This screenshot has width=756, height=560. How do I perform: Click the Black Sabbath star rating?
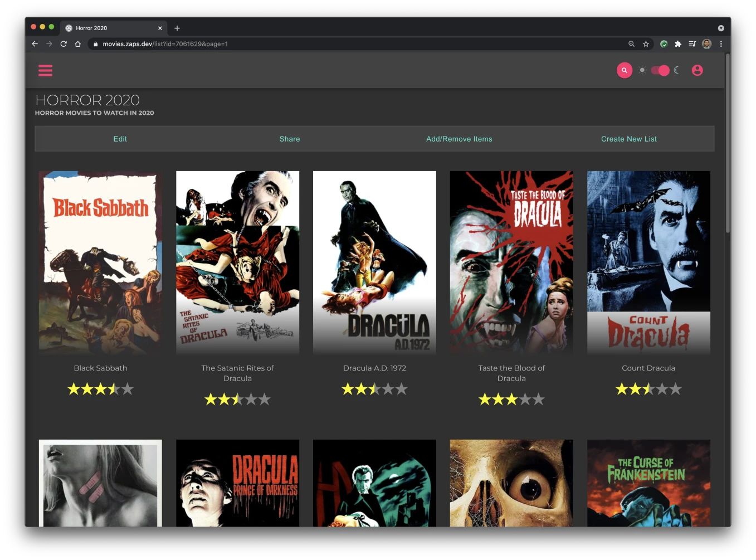pos(100,389)
